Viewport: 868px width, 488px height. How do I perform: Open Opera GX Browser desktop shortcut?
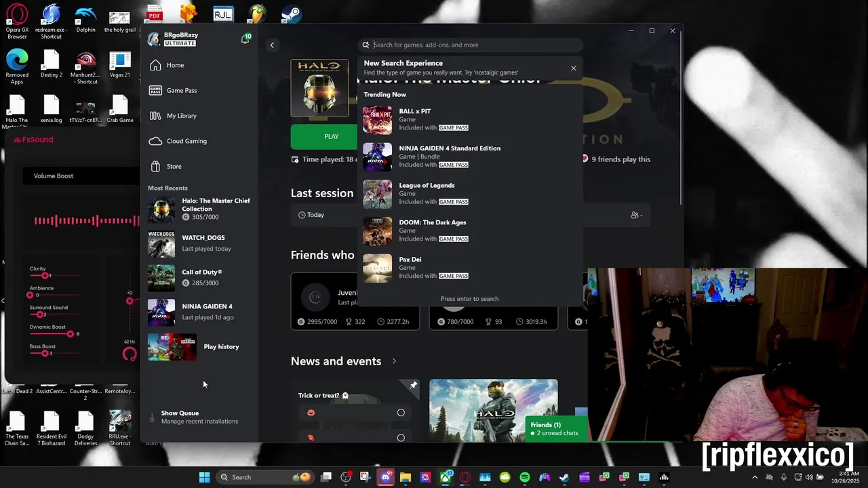17,22
